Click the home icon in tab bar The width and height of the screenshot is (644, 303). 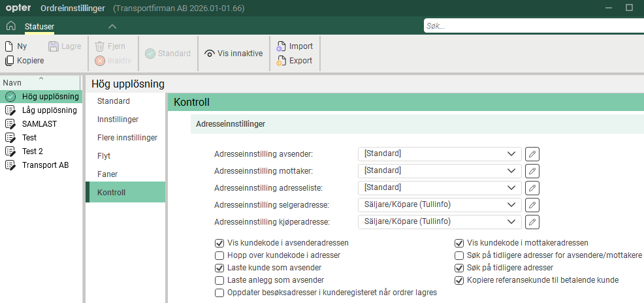pyautogui.click(x=10, y=26)
